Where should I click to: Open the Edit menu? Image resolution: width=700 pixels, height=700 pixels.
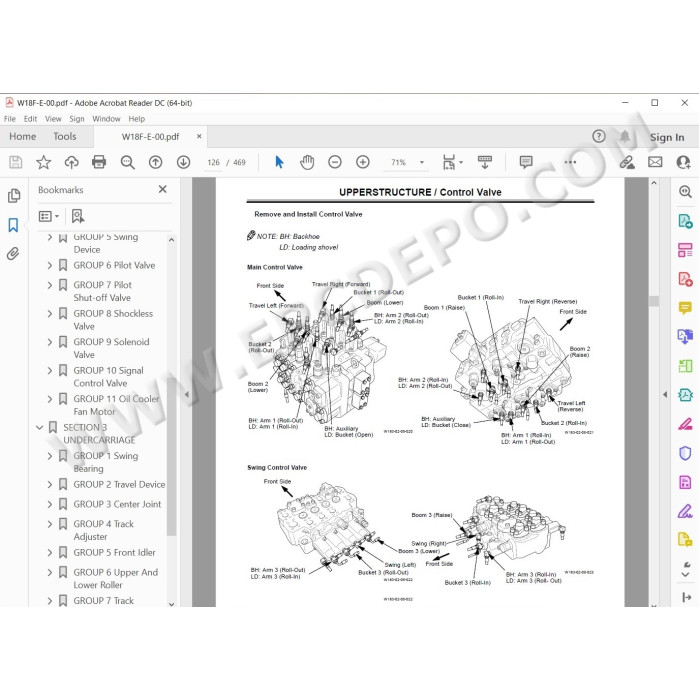[x=30, y=119]
